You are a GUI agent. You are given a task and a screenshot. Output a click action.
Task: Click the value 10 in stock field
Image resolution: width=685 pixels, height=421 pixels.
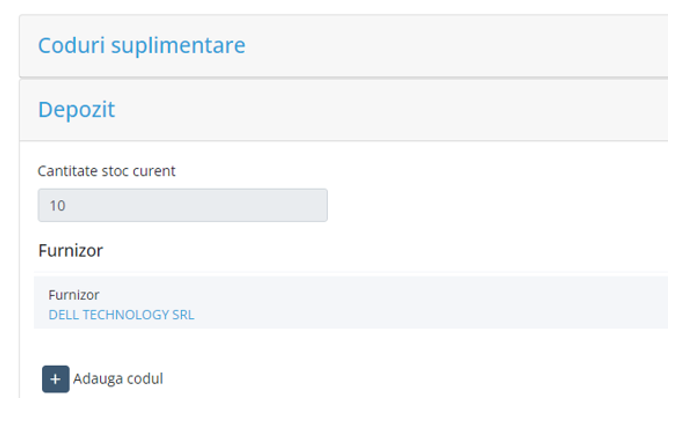(57, 206)
